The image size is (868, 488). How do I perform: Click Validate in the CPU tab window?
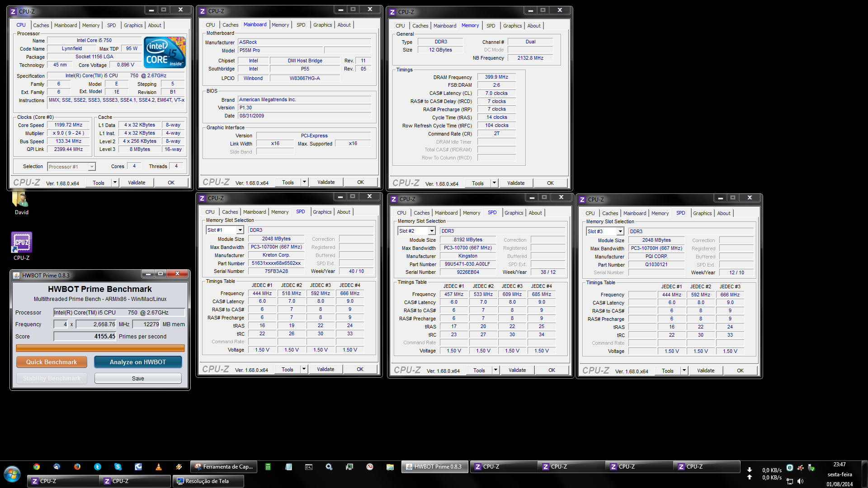pyautogui.click(x=137, y=183)
